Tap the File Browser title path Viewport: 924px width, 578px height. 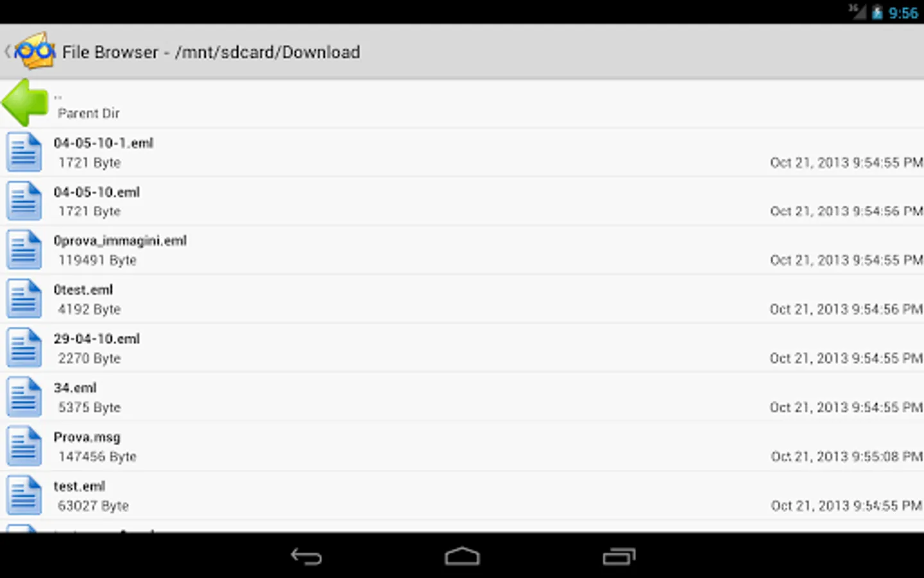[211, 52]
